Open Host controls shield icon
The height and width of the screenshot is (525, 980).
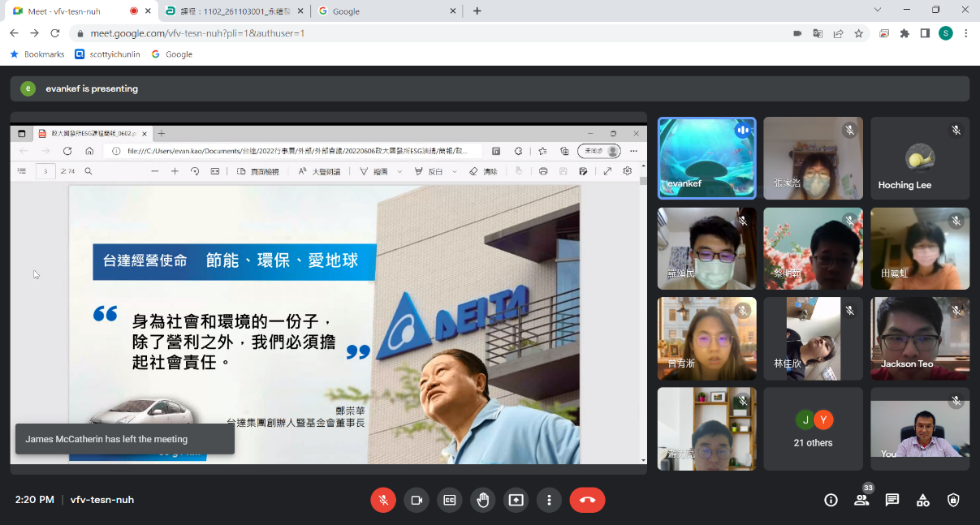pyautogui.click(x=954, y=500)
